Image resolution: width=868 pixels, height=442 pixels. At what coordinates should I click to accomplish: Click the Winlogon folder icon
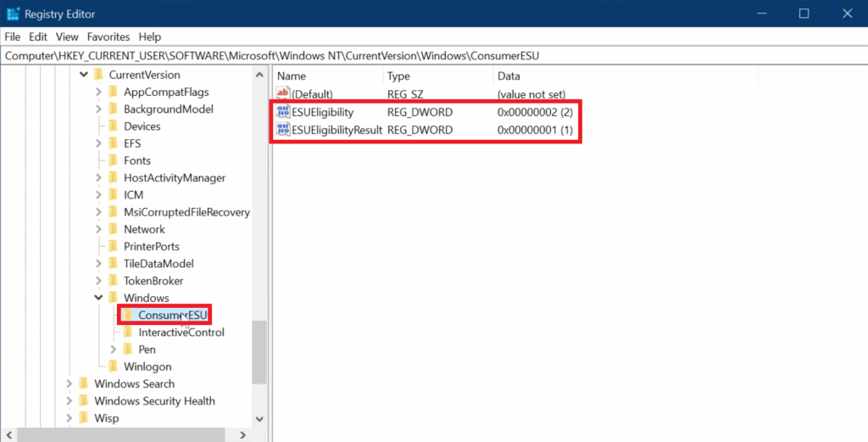pos(113,366)
